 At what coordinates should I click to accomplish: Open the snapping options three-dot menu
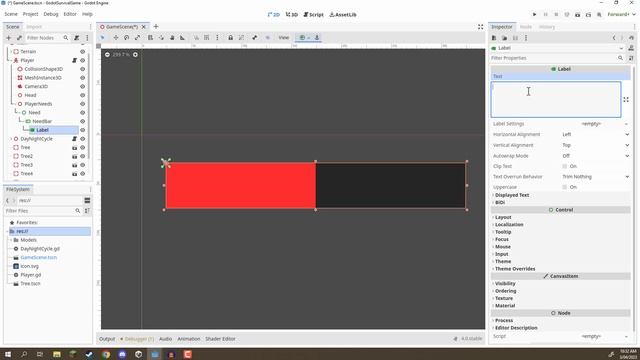[217, 38]
